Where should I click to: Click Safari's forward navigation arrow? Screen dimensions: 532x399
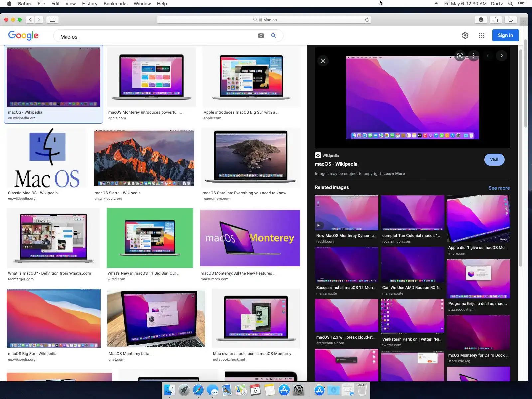click(39, 20)
